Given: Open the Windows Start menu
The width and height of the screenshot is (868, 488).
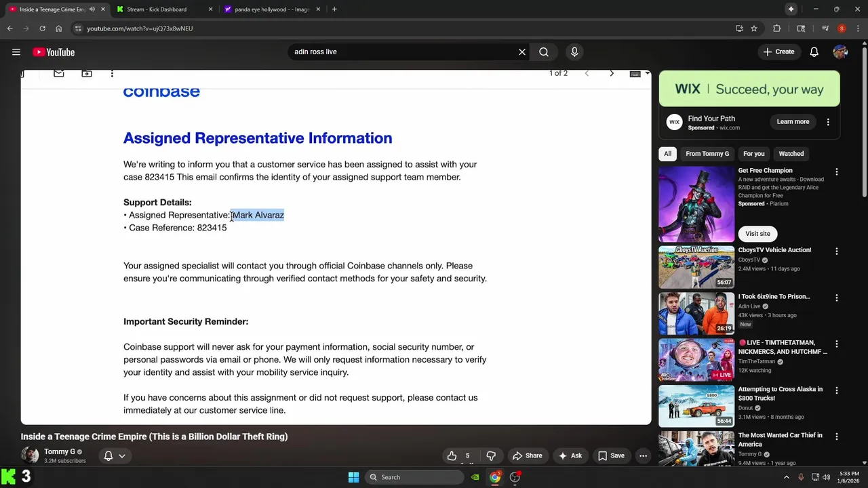Looking at the screenshot, I should (353, 477).
